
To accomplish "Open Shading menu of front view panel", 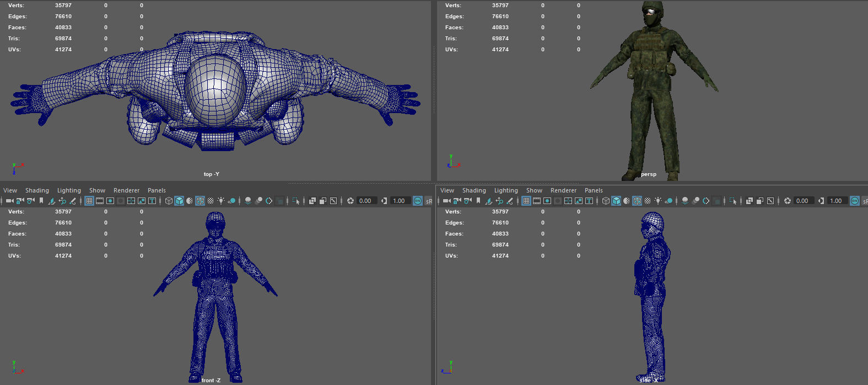I will 37,190.
